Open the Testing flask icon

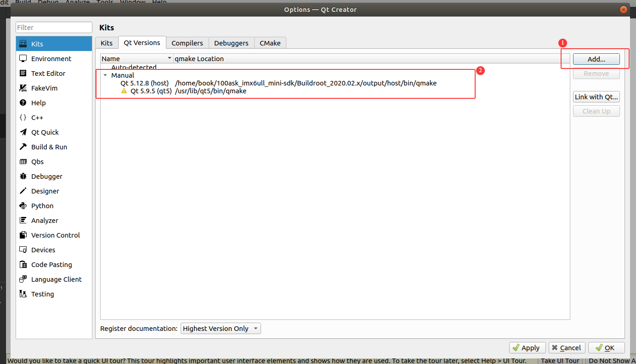pyautogui.click(x=23, y=294)
